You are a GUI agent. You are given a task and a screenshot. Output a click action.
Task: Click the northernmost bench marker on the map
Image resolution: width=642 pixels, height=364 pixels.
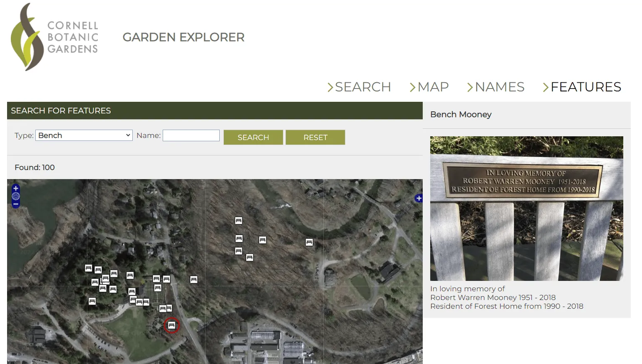238,220
